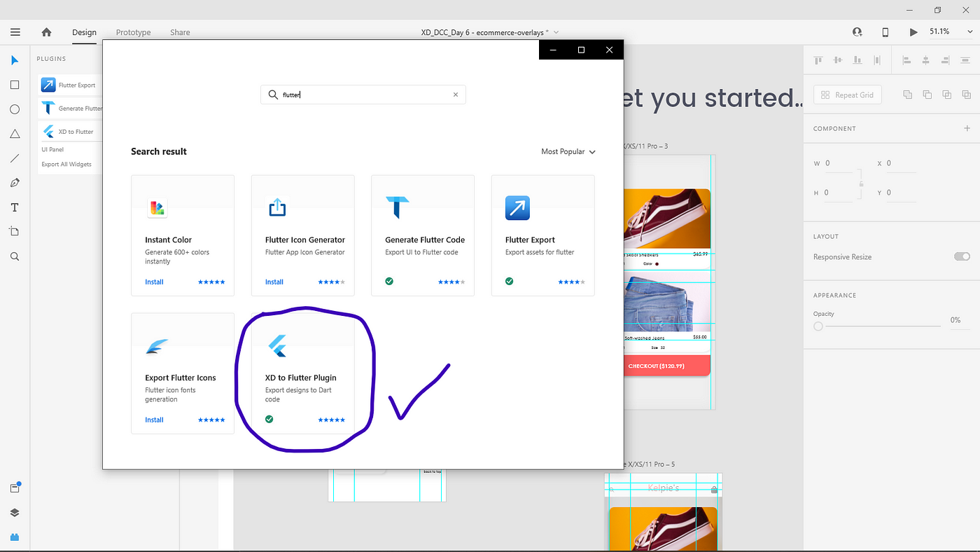Go to Home screen icon

click(46, 32)
